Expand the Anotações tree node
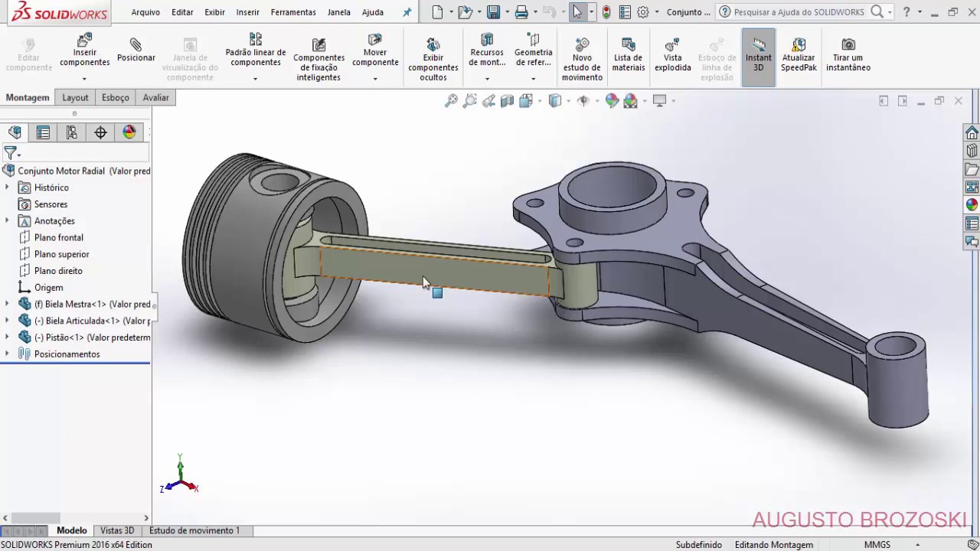 (x=7, y=221)
